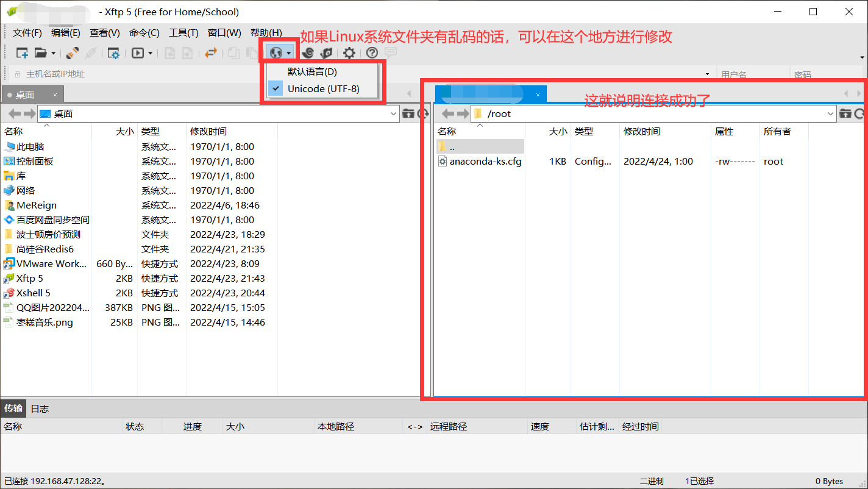The image size is (868, 489).
Task: Switch to the 日志 tab
Action: click(x=40, y=408)
